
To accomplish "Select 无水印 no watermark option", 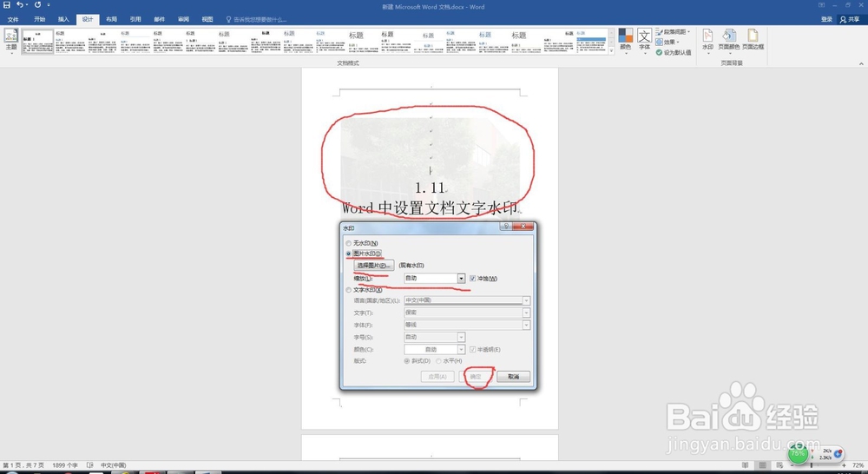I will click(x=362, y=243).
